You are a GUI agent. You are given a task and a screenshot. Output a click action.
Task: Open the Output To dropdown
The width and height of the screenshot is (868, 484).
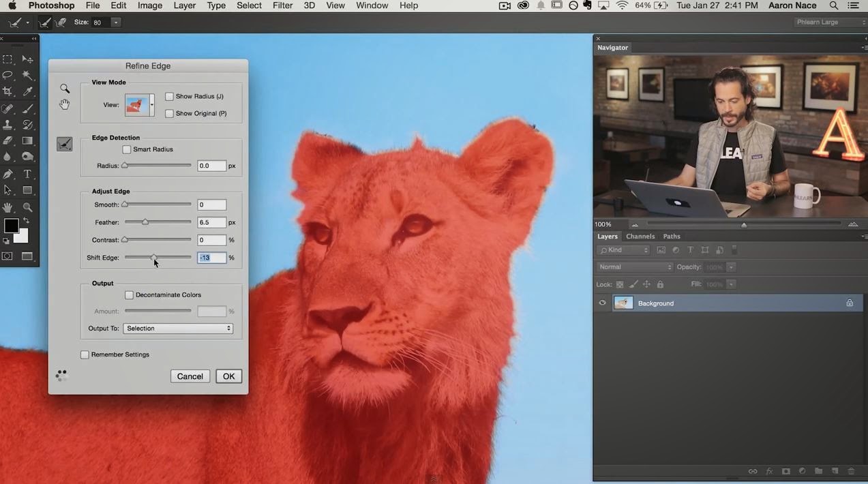tap(178, 328)
